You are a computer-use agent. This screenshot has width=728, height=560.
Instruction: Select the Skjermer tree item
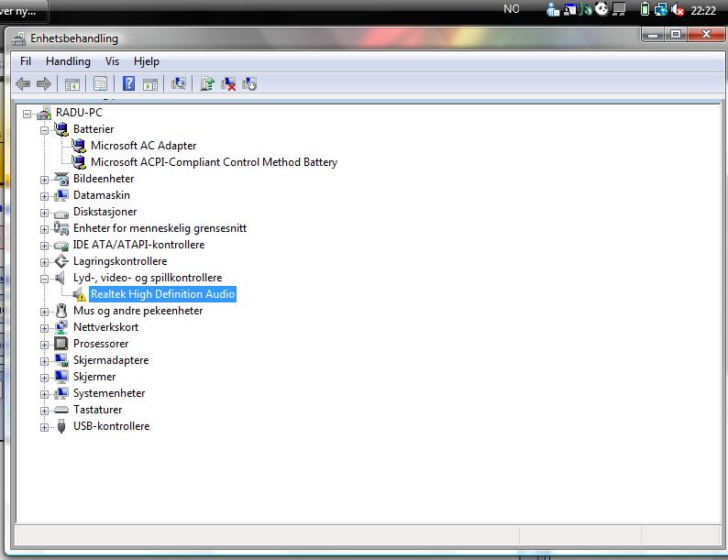(94, 377)
